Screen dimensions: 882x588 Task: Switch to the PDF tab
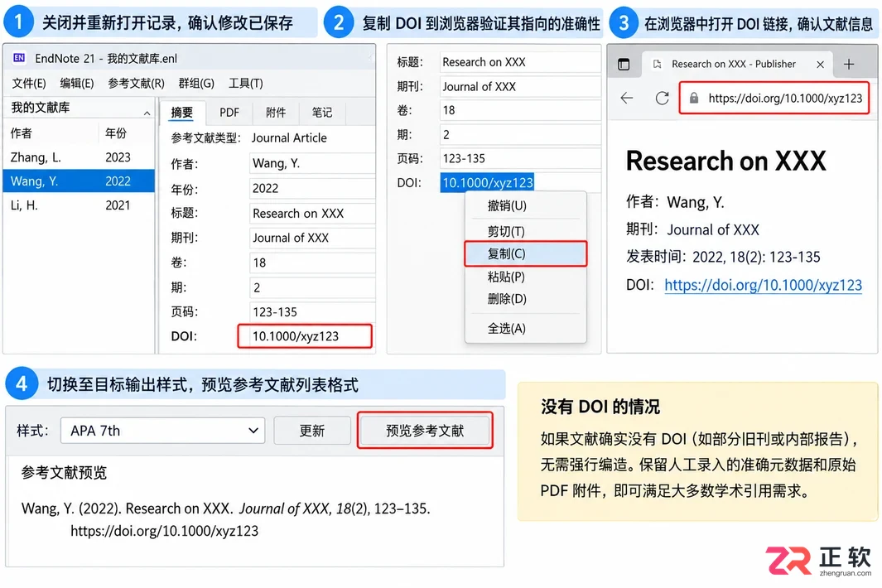pos(229,113)
